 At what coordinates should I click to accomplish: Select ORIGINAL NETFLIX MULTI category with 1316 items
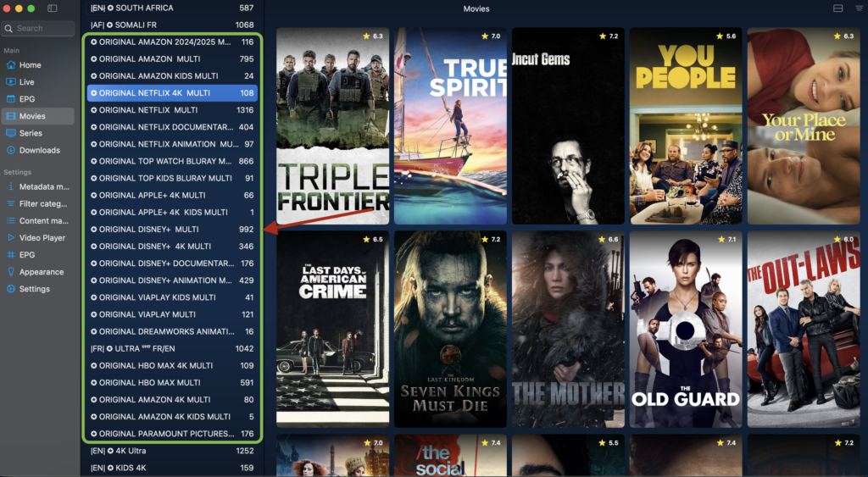click(172, 110)
